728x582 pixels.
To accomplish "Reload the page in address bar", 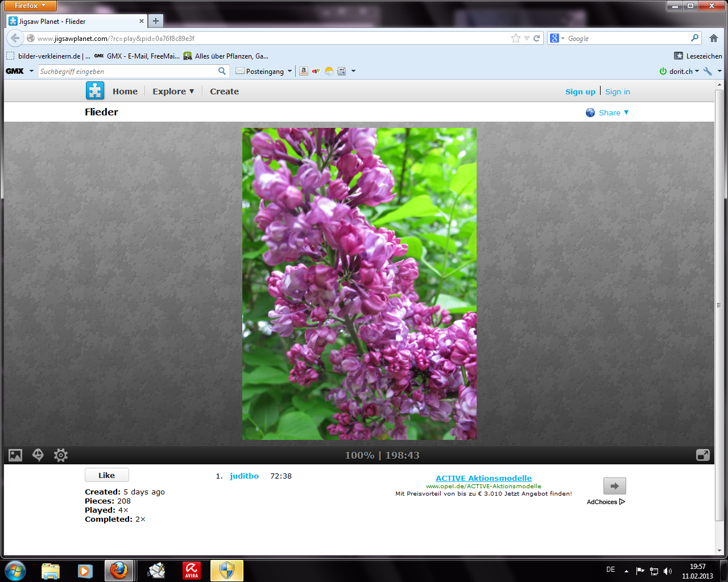I will tap(536, 39).
